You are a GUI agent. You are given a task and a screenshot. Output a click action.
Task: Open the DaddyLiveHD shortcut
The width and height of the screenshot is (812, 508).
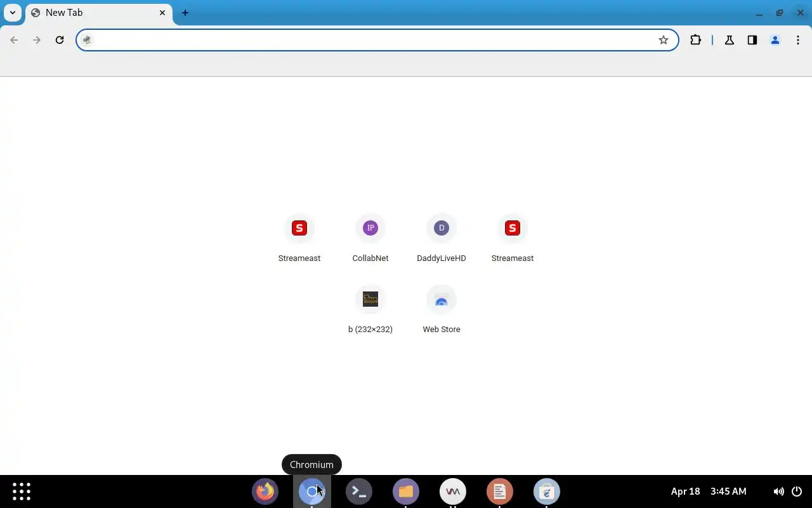point(442,239)
